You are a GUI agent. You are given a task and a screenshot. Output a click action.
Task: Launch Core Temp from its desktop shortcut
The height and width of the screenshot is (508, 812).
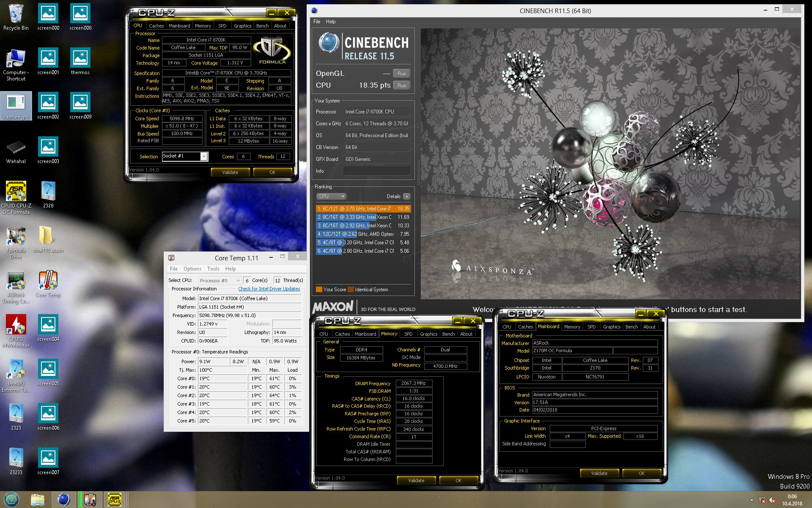[48, 284]
